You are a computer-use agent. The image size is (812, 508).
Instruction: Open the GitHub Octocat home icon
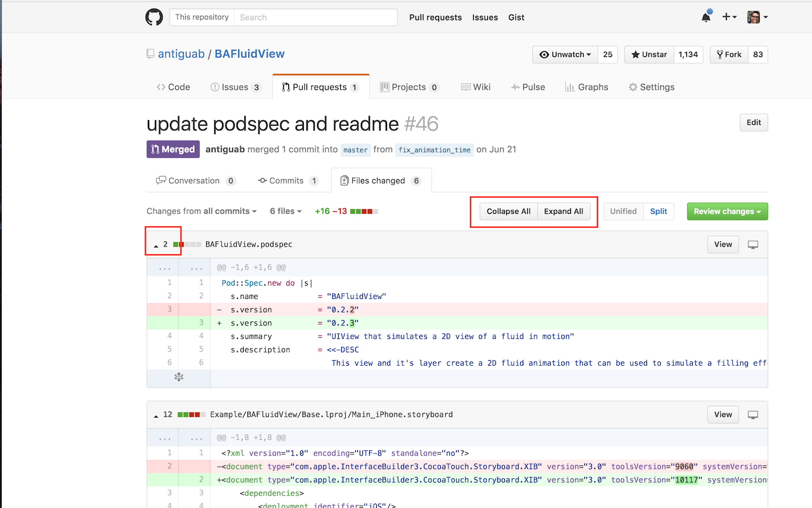pos(154,17)
